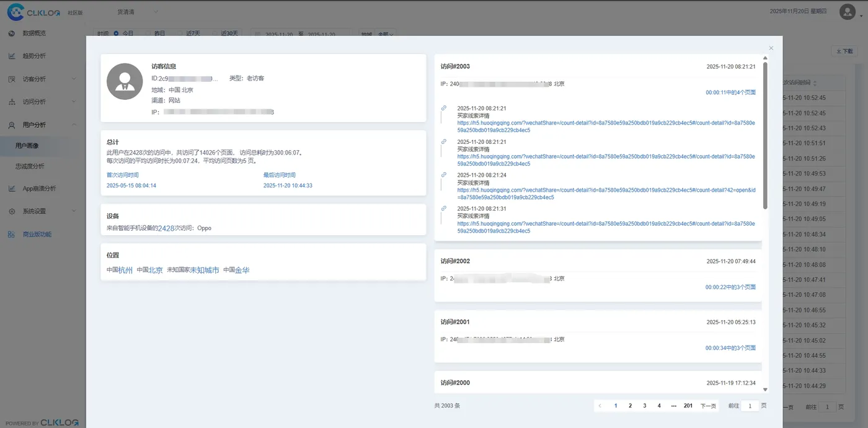Go to page 2 of visits
Image resolution: width=868 pixels, height=428 pixels.
click(x=630, y=406)
